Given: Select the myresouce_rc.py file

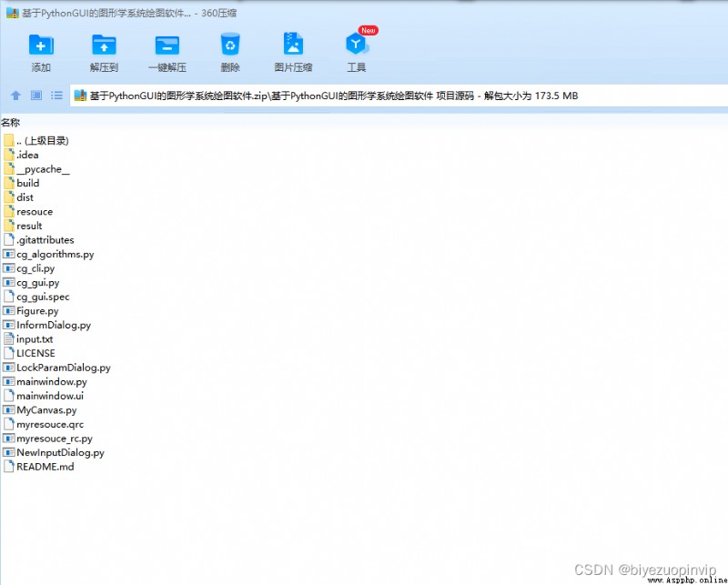Looking at the screenshot, I should click(x=48, y=439).
